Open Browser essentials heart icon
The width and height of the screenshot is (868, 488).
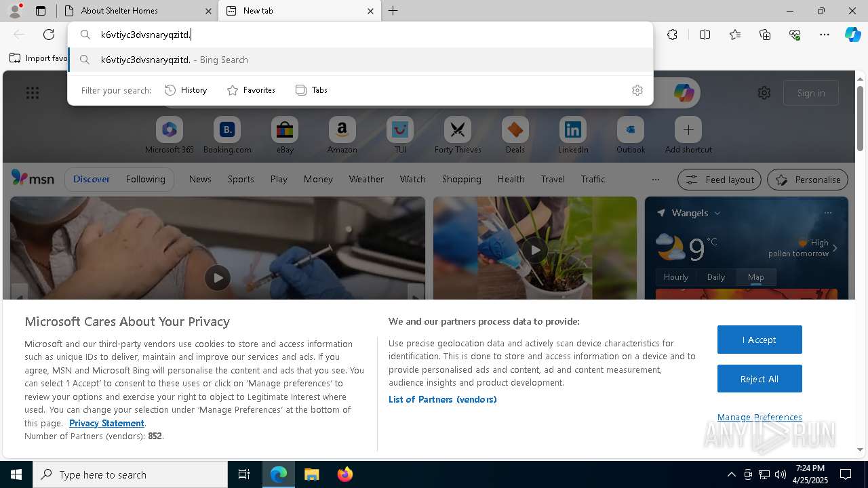[795, 35]
